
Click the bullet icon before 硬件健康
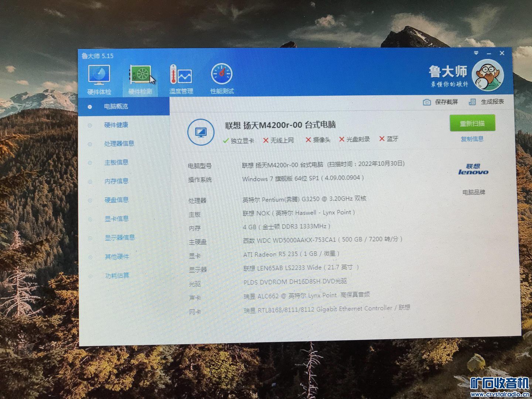(90, 126)
